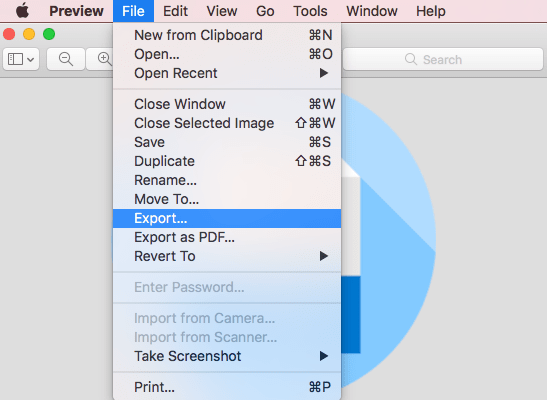The image size is (547, 400).
Task: Expand the Revert To submenu
Action: click(x=227, y=256)
